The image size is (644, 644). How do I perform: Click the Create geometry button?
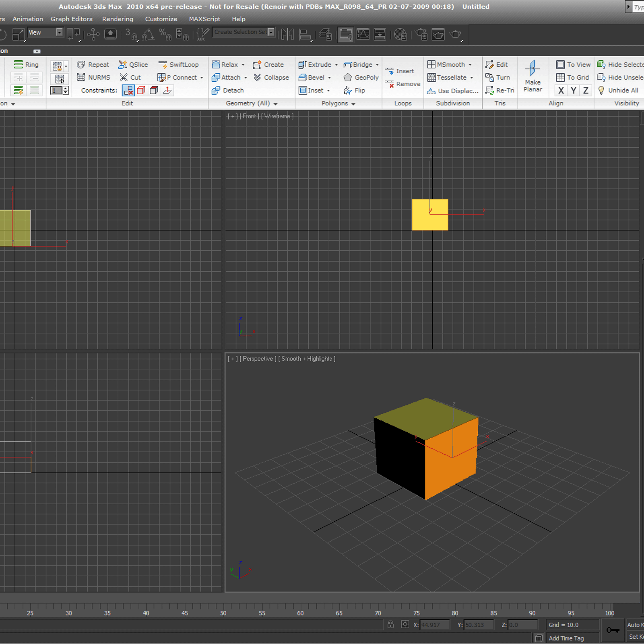268,64
